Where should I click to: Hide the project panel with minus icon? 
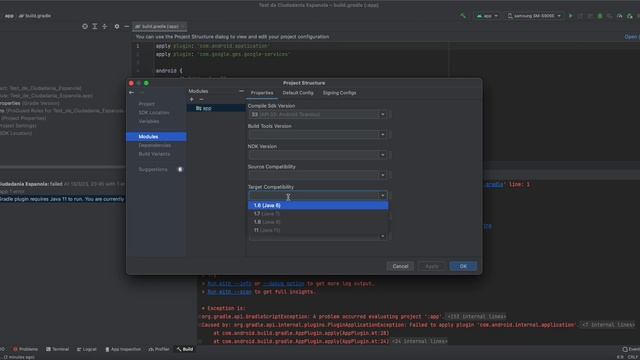tap(127, 26)
